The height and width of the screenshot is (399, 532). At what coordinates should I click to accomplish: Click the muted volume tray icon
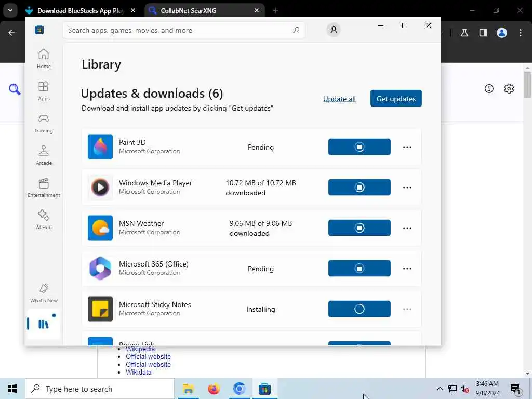click(464, 389)
